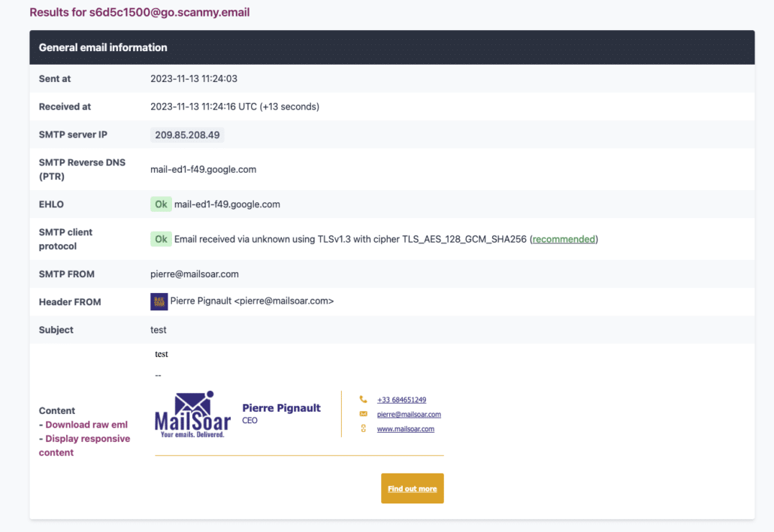Click the email body text test
The height and width of the screenshot is (532, 774).
(162, 354)
